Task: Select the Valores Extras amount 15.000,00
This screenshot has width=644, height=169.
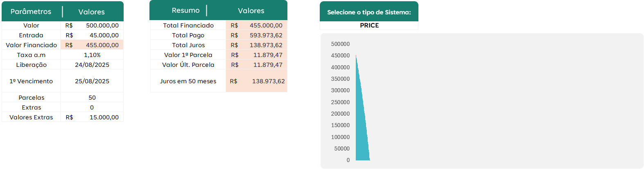Action: pyautogui.click(x=104, y=117)
